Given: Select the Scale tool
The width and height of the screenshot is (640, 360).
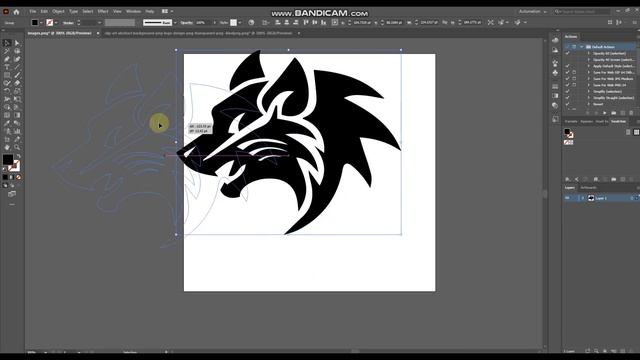Looking at the screenshot, I should point(17,91).
